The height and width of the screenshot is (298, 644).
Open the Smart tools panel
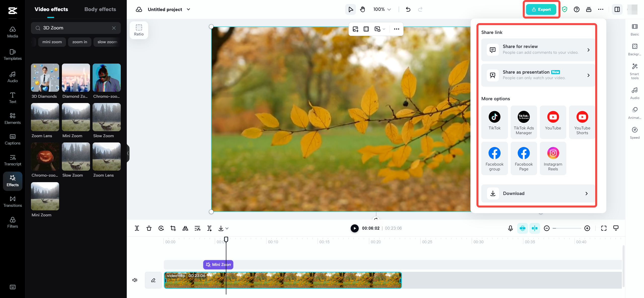[635, 71]
